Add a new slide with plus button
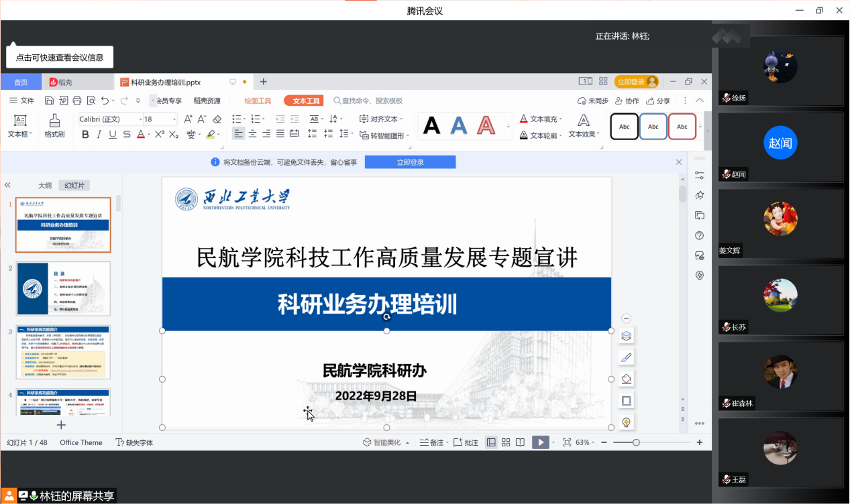This screenshot has width=850, height=504. [x=61, y=425]
